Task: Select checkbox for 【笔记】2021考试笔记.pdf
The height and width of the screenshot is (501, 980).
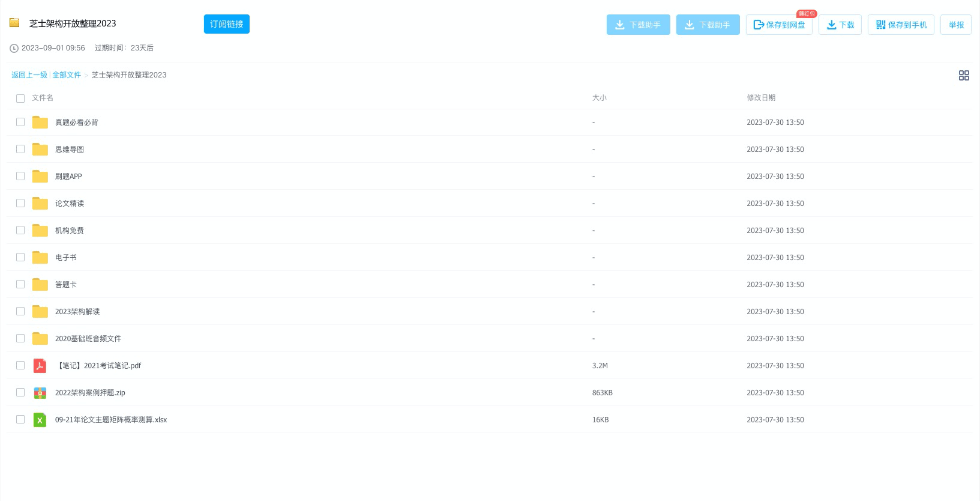Action: point(20,365)
